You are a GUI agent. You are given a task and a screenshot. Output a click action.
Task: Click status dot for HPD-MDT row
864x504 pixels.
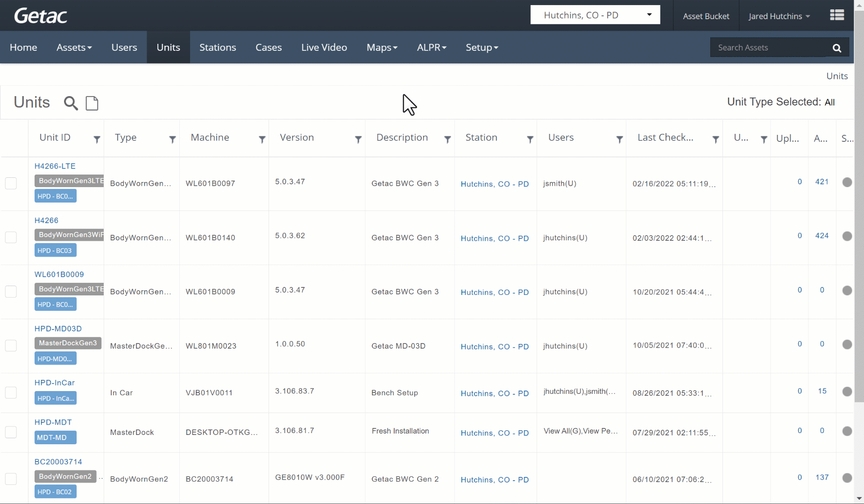click(847, 431)
